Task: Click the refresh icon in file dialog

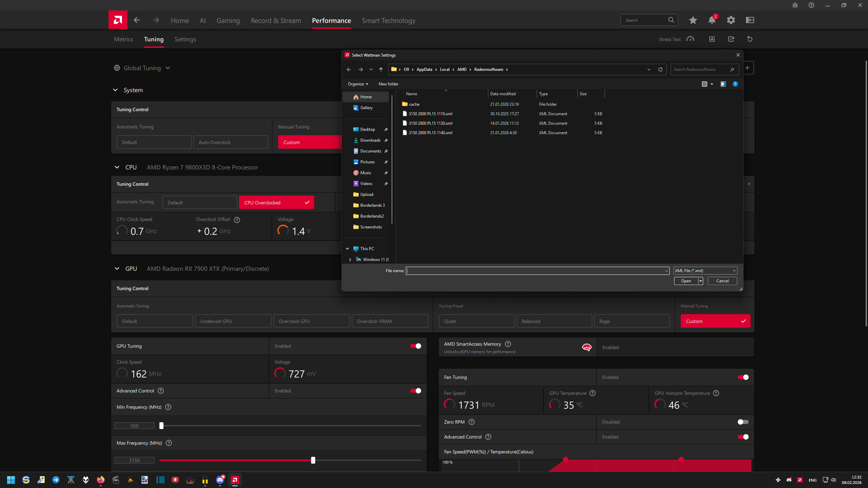Action: (x=660, y=69)
